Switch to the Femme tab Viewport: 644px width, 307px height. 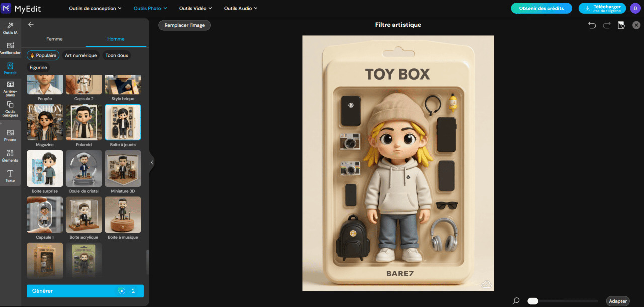[54, 39]
